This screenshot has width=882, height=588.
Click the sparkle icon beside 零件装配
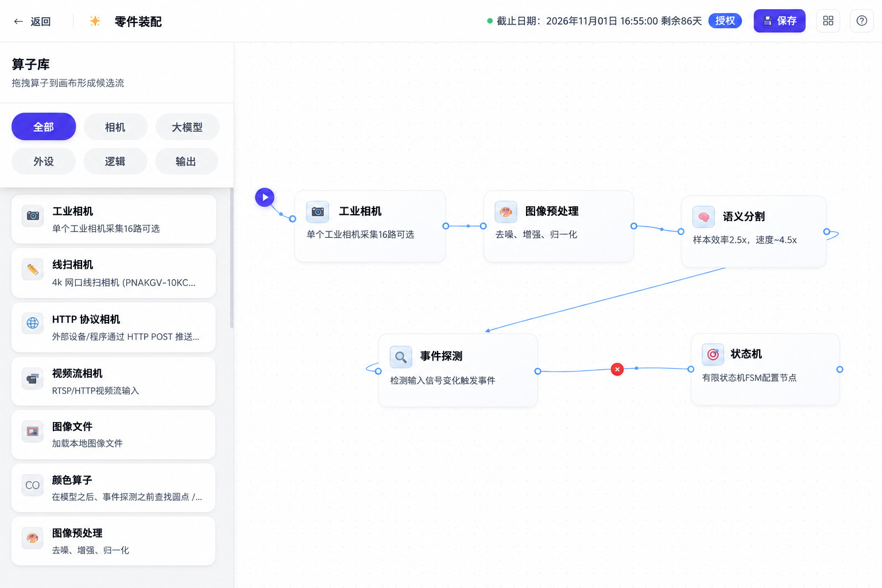[95, 21]
